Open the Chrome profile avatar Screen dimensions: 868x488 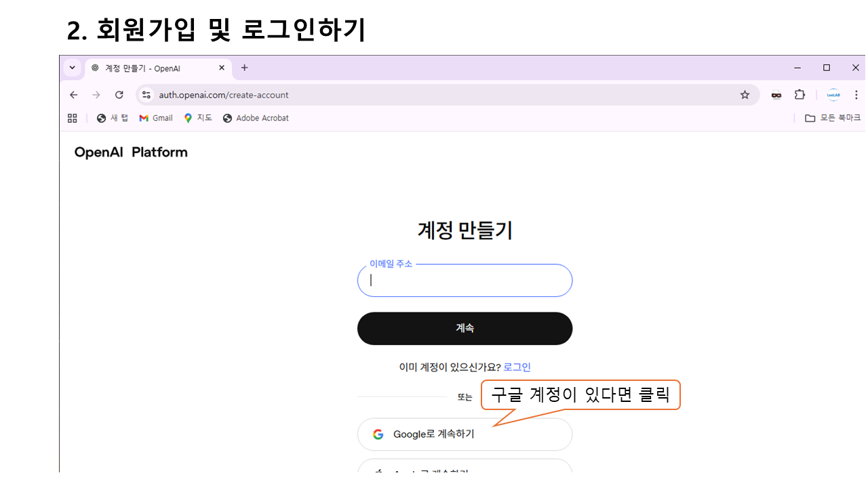tap(833, 95)
